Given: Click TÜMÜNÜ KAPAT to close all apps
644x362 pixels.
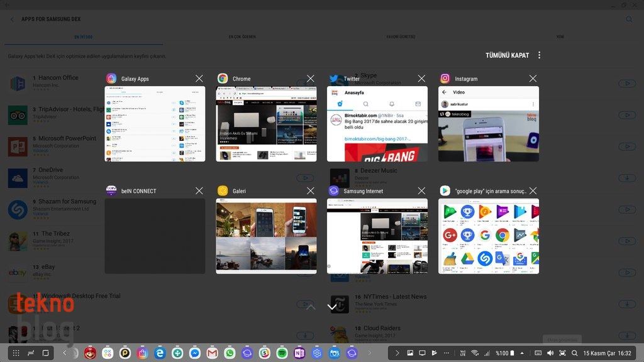Looking at the screenshot, I should [x=508, y=55].
